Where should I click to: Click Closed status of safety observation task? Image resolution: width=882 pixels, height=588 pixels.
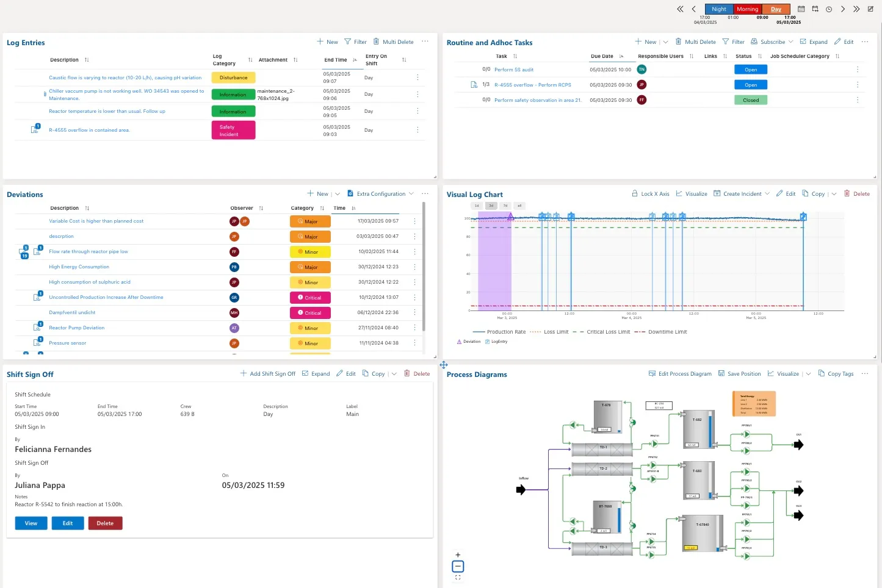[751, 100]
